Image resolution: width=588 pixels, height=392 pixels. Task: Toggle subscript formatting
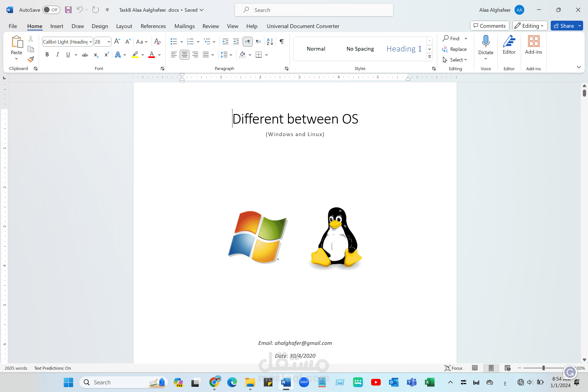(x=96, y=55)
